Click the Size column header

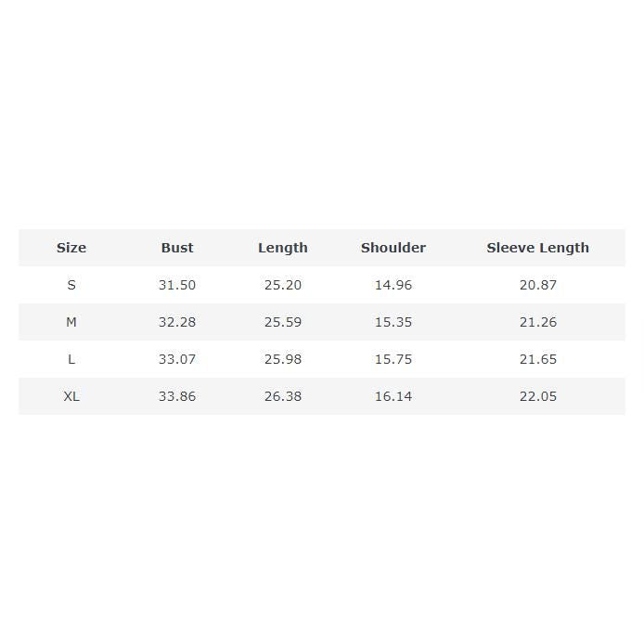[x=71, y=248]
